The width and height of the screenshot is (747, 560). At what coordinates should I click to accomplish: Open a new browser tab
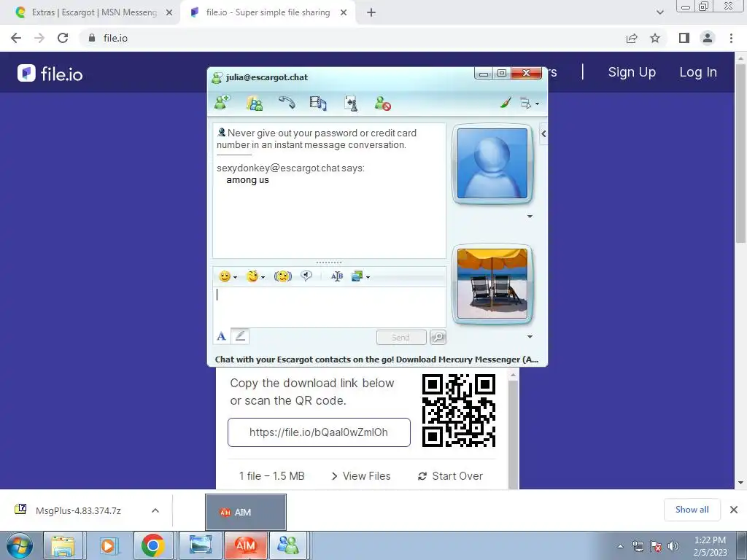(x=371, y=13)
